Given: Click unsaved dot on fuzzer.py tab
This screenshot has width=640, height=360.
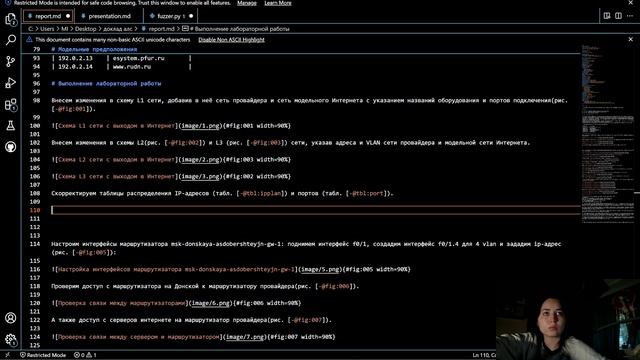Looking at the screenshot, I should (x=191, y=16).
